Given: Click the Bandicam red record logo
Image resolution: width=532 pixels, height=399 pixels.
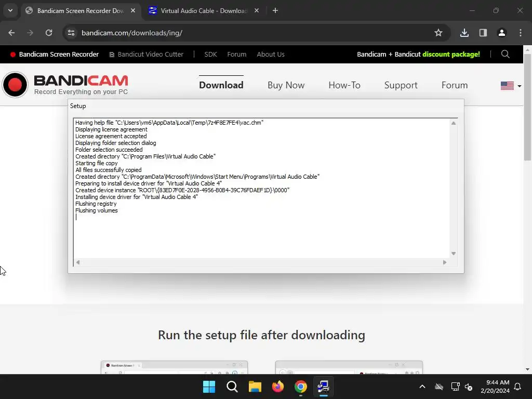Looking at the screenshot, I should (x=15, y=85).
